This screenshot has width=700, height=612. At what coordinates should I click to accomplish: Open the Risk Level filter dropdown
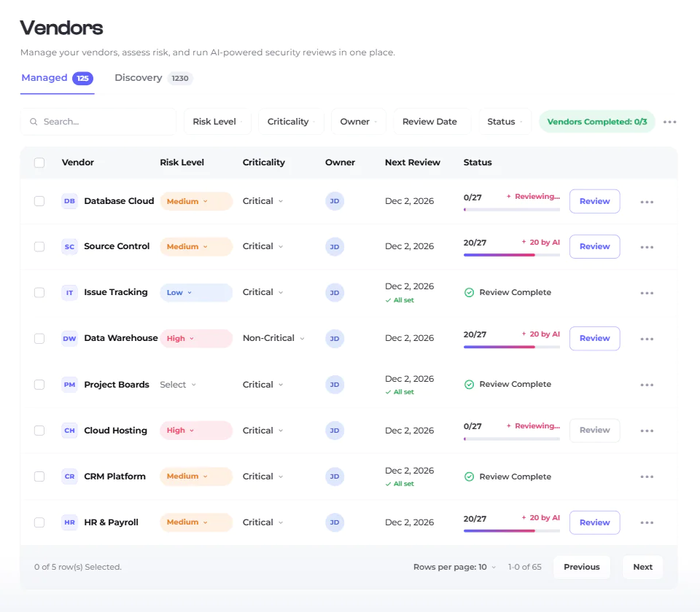coord(217,122)
